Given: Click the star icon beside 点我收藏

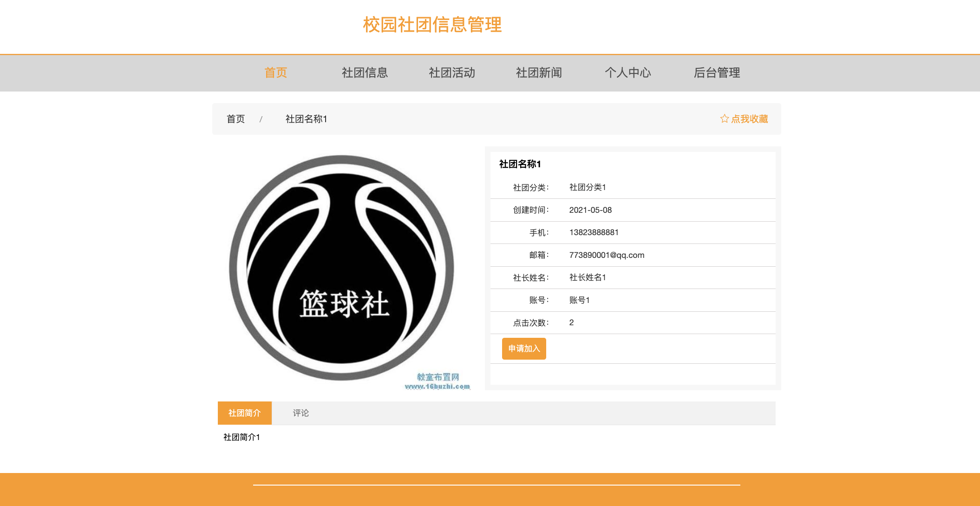Looking at the screenshot, I should point(724,118).
